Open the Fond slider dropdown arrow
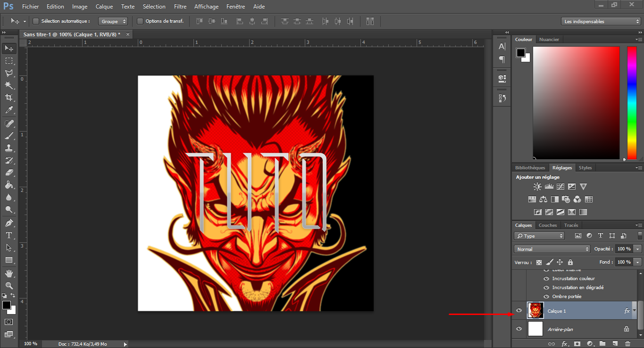 click(638, 262)
